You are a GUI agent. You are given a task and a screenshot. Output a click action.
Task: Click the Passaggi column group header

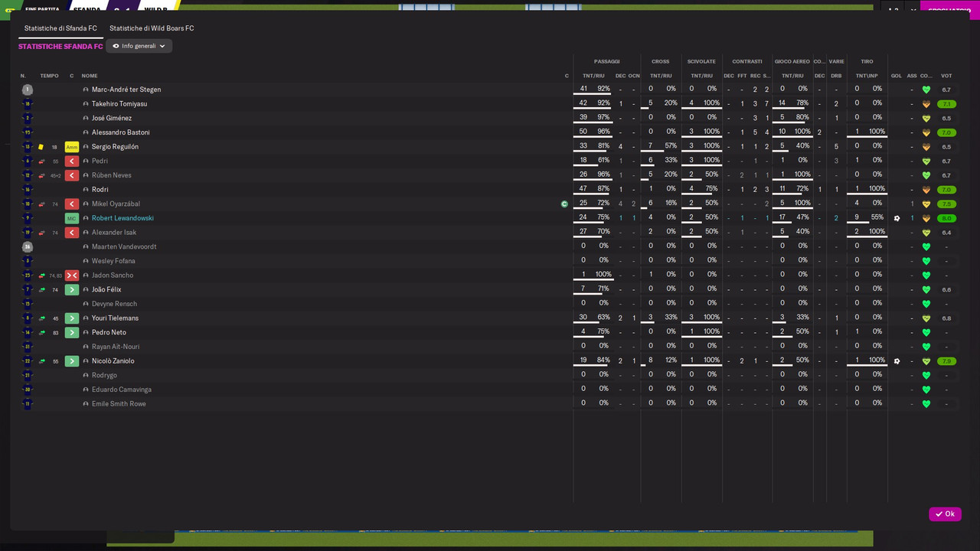point(607,61)
